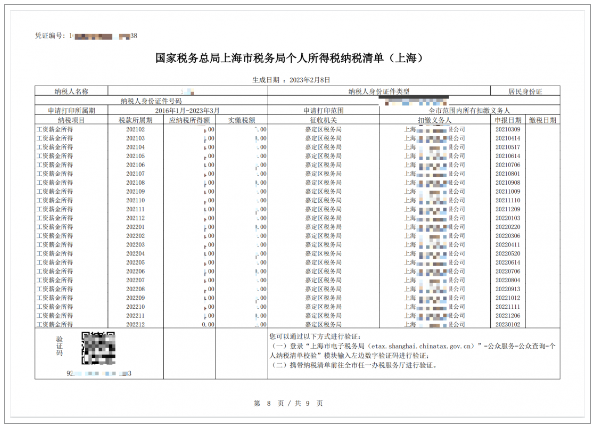Click the 您可以通过以下方式进行验证 instruction line

[315, 336]
